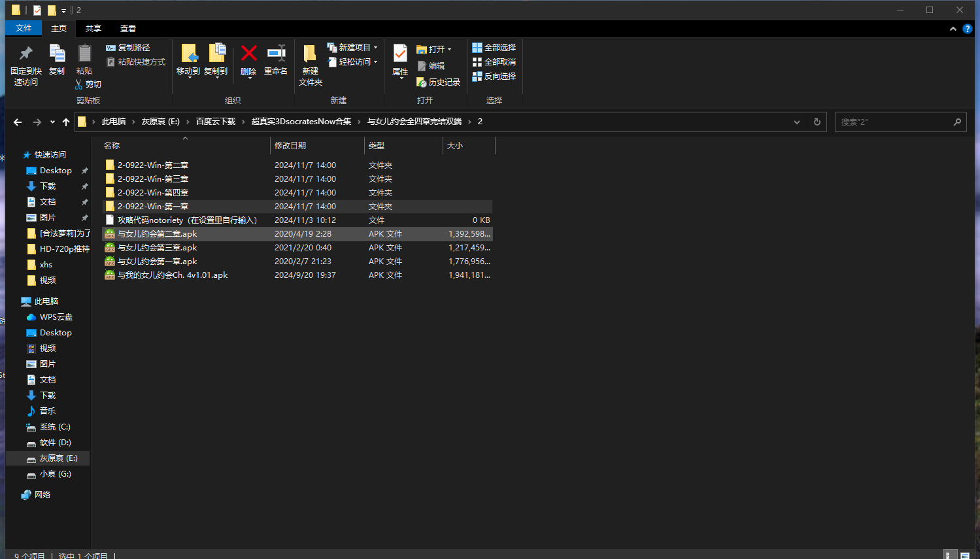Open the Quick Access Toolbar customize dropdown

[x=63, y=10]
